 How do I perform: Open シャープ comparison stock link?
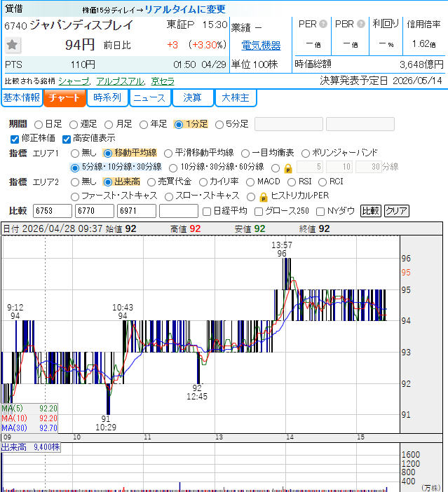click(x=74, y=81)
